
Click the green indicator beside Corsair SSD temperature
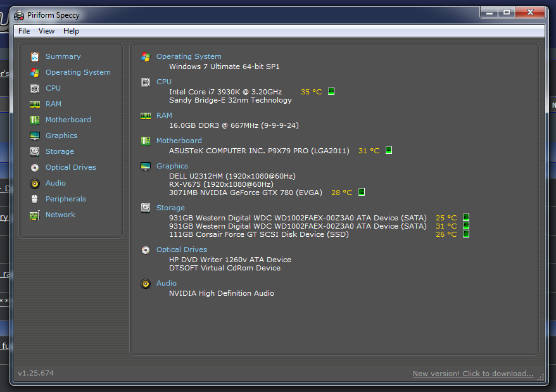pyautogui.click(x=466, y=234)
